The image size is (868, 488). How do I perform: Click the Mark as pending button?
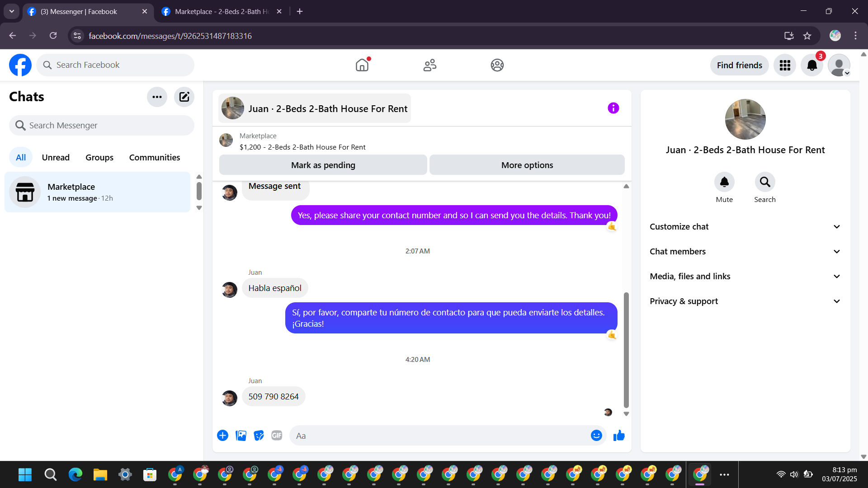pos(323,165)
